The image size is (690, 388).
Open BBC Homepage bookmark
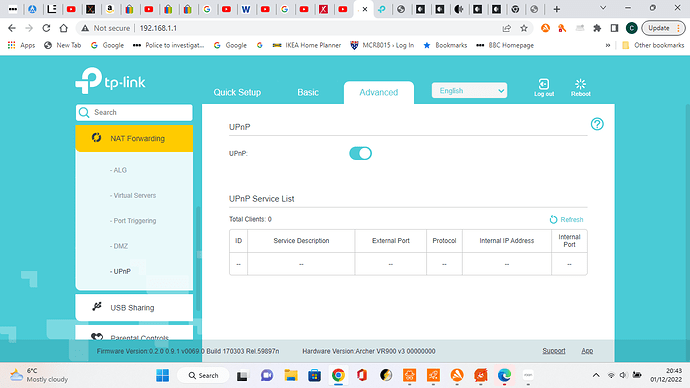(x=505, y=45)
